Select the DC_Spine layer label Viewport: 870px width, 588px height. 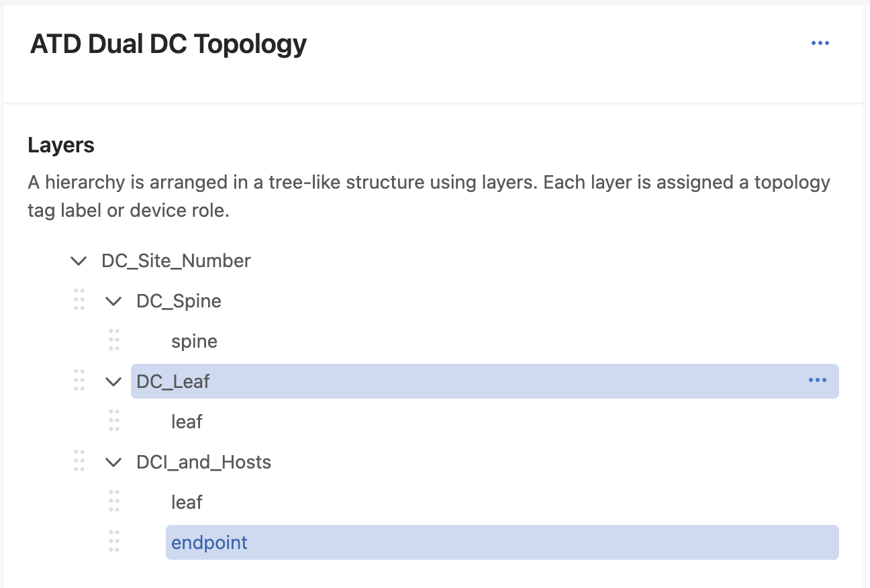179,301
